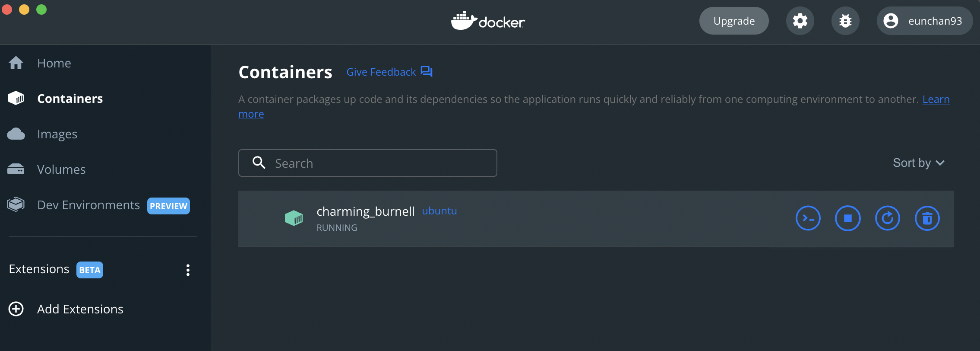This screenshot has width=980, height=351.
Task: Click the Extensions heading
Action: point(39,269)
